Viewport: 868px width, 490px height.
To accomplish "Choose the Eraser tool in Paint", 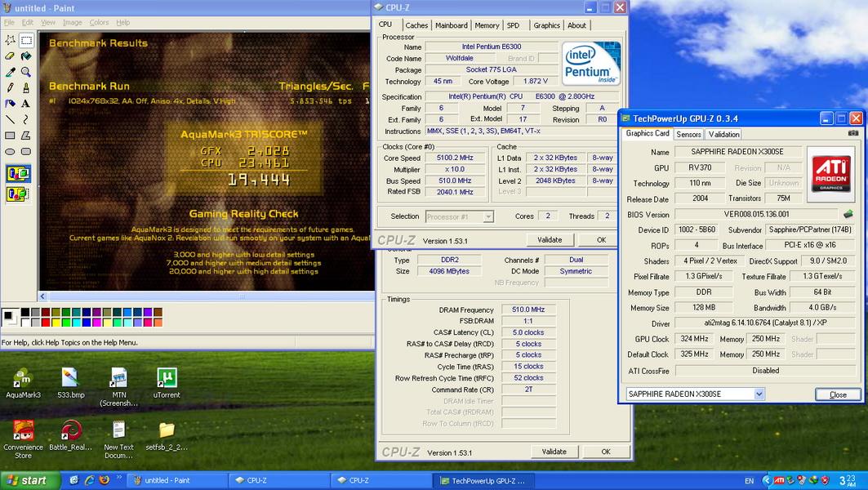I will pyautogui.click(x=10, y=56).
